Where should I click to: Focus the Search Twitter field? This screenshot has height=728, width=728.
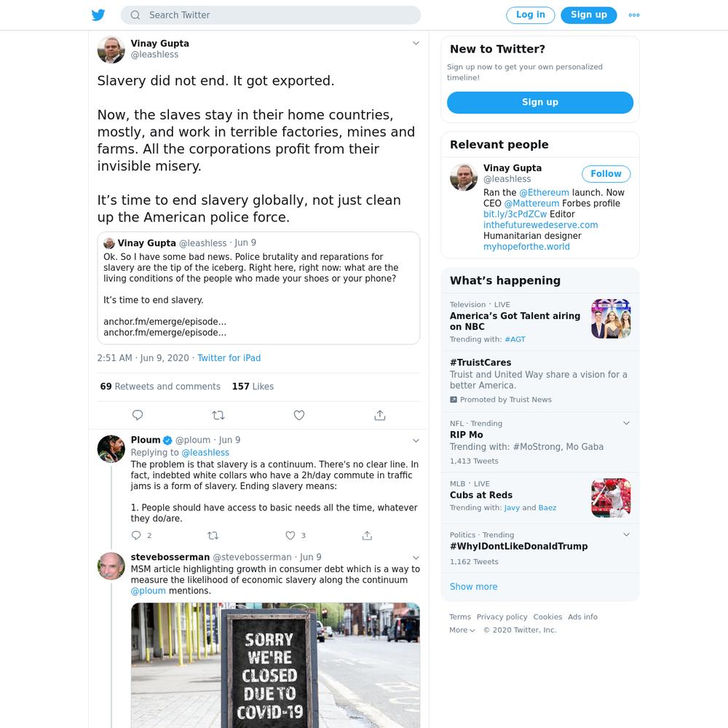coord(271,15)
